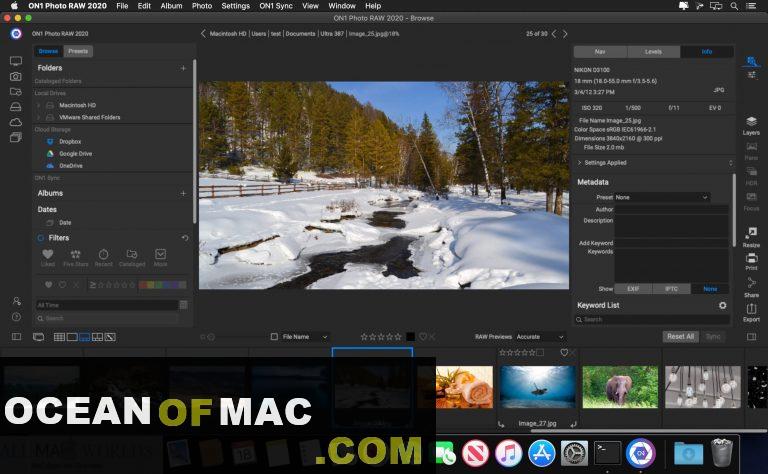This screenshot has height=474, width=768.
Task: Toggle the Five Stars quick filter
Action: click(75, 257)
